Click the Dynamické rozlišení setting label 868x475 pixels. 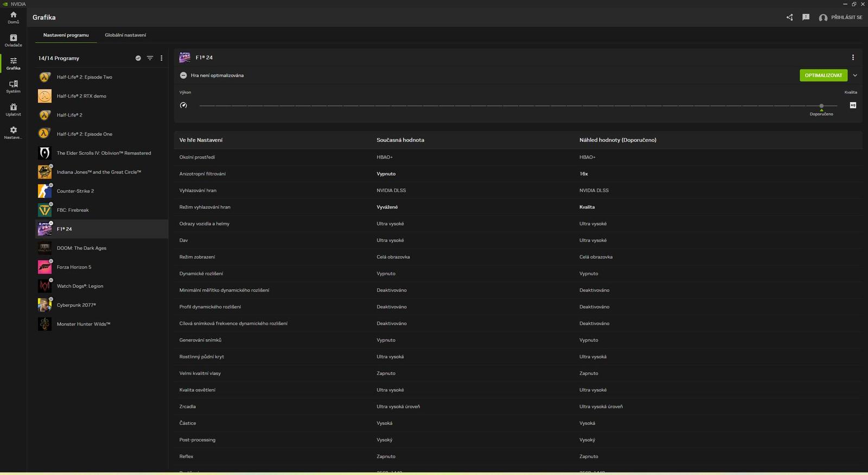click(201, 274)
